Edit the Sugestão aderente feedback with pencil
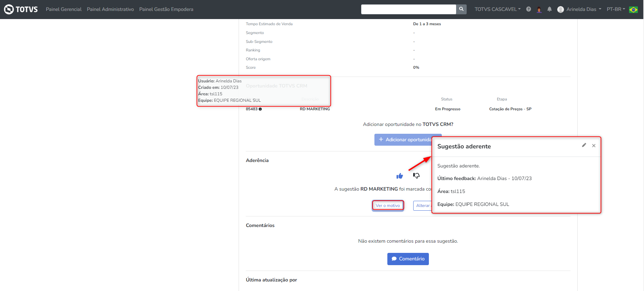 [584, 145]
